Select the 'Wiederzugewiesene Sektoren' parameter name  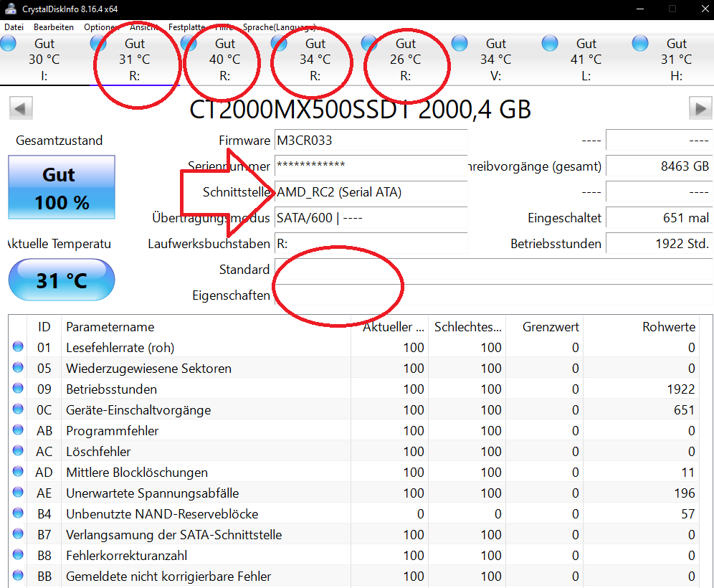[148, 368]
